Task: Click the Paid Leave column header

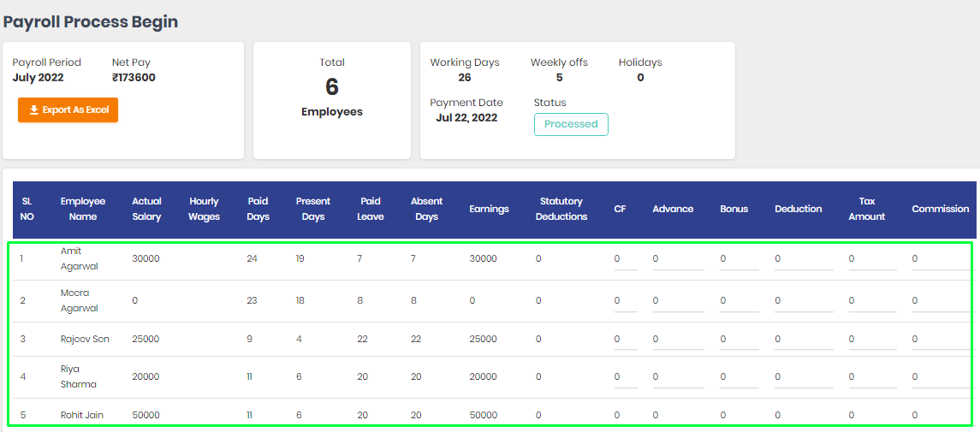Action: pos(371,209)
